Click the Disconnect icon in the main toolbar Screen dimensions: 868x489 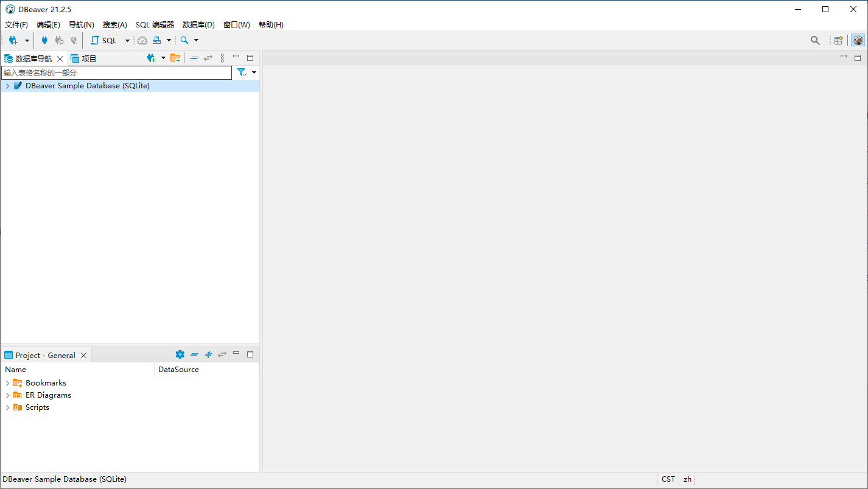point(74,40)
